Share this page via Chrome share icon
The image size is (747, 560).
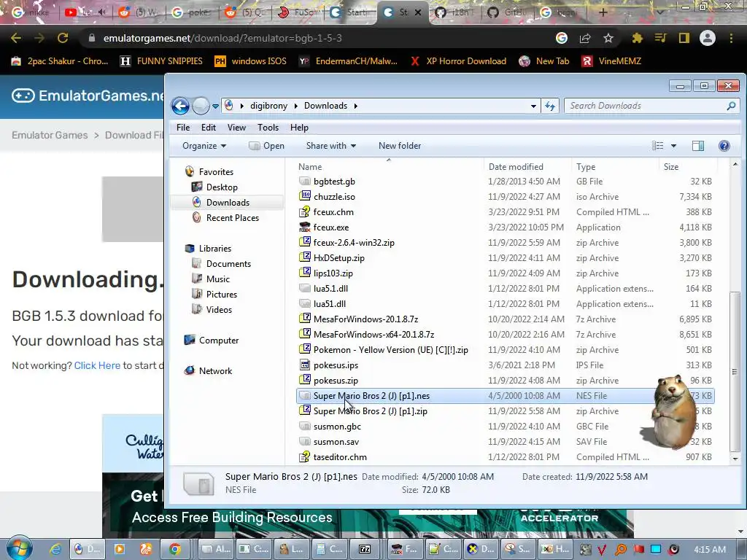585,38
